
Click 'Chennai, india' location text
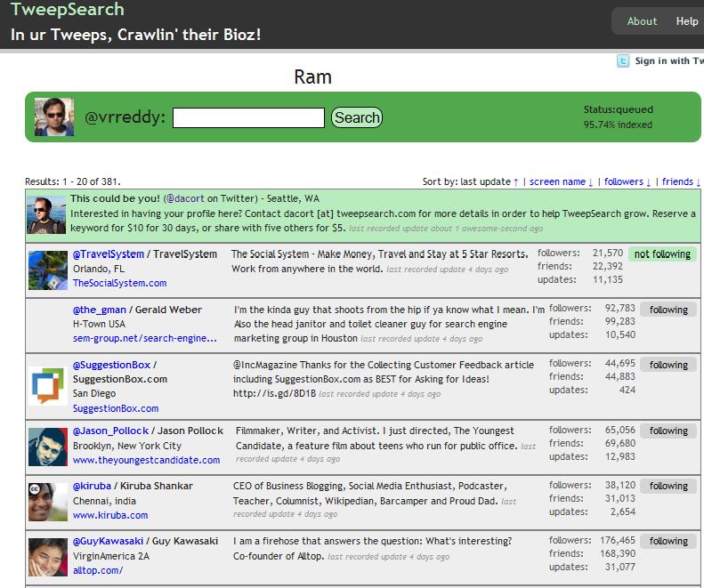coord(104,501)
